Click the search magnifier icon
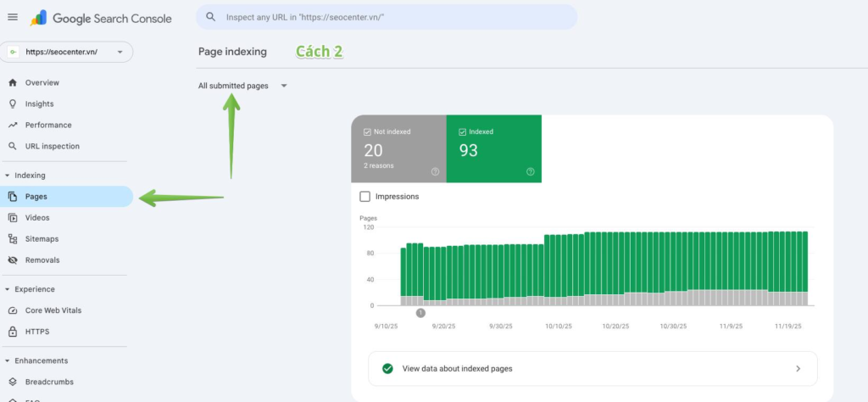The width and height of the screenshot is (868, 402). click(x=209, y=17)
